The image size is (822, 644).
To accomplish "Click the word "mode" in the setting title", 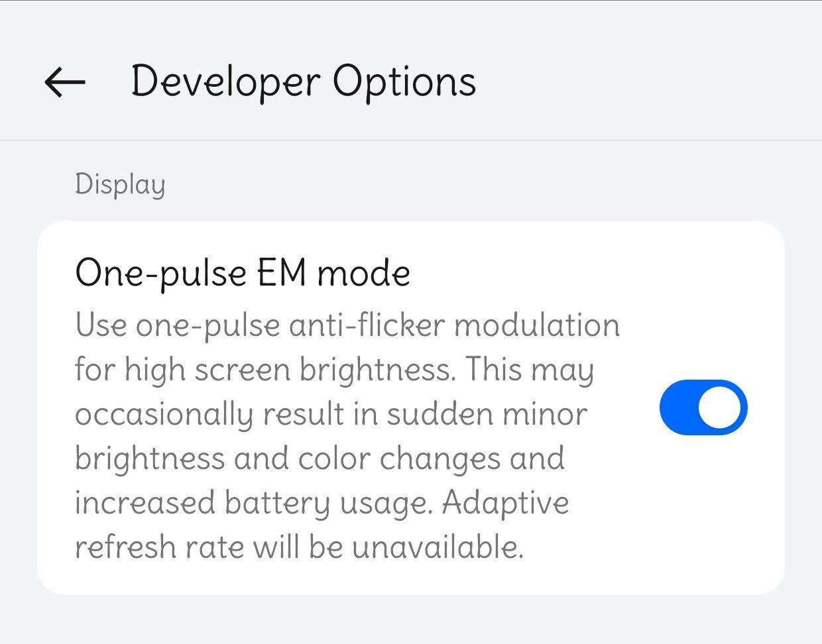I will click(363, 272).
